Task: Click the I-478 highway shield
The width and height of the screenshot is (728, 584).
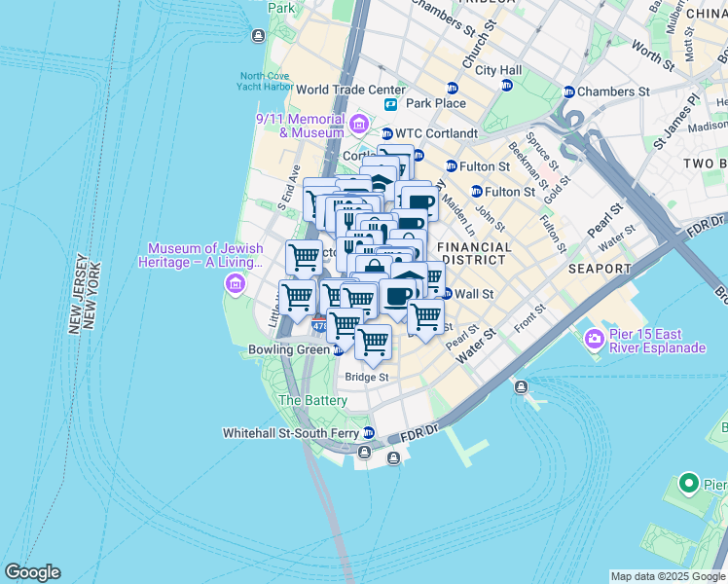Action: point(319,324)
